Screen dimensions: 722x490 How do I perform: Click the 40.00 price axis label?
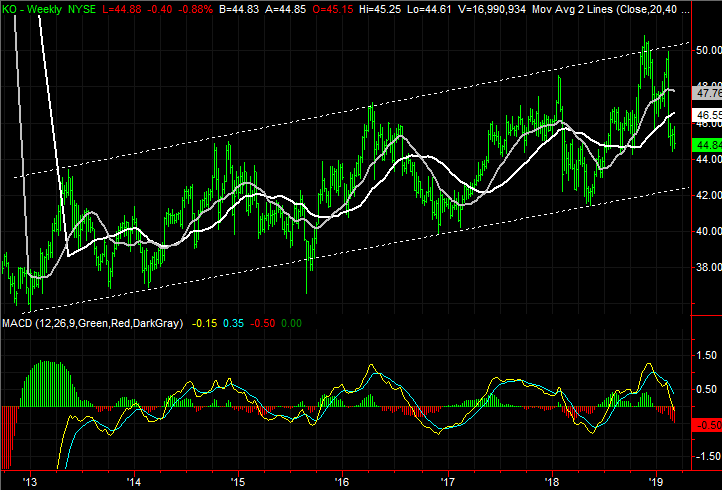click(708, 231)
